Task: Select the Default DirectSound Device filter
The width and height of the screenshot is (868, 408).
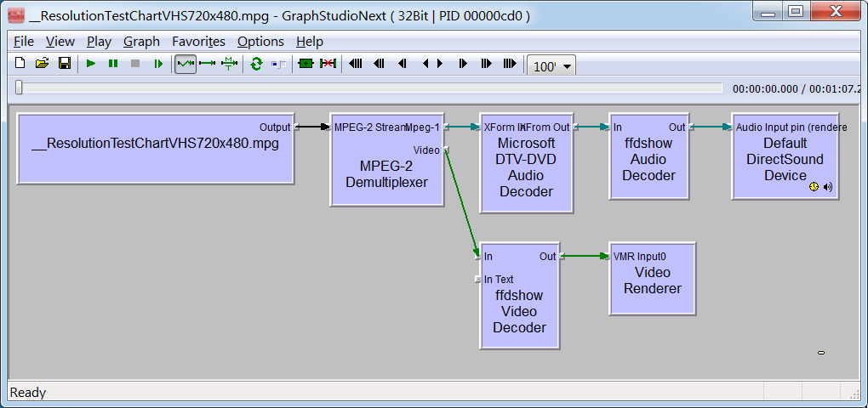Action: point(785,156)
